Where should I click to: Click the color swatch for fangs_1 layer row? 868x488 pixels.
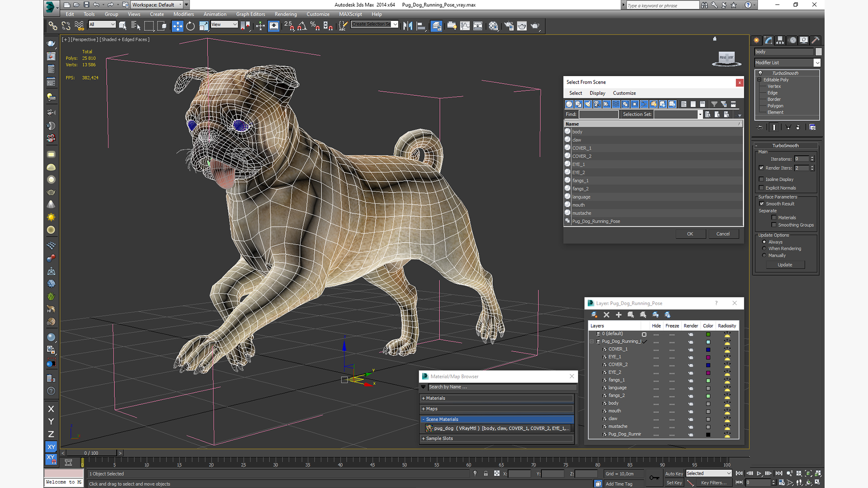pos(708,380)
